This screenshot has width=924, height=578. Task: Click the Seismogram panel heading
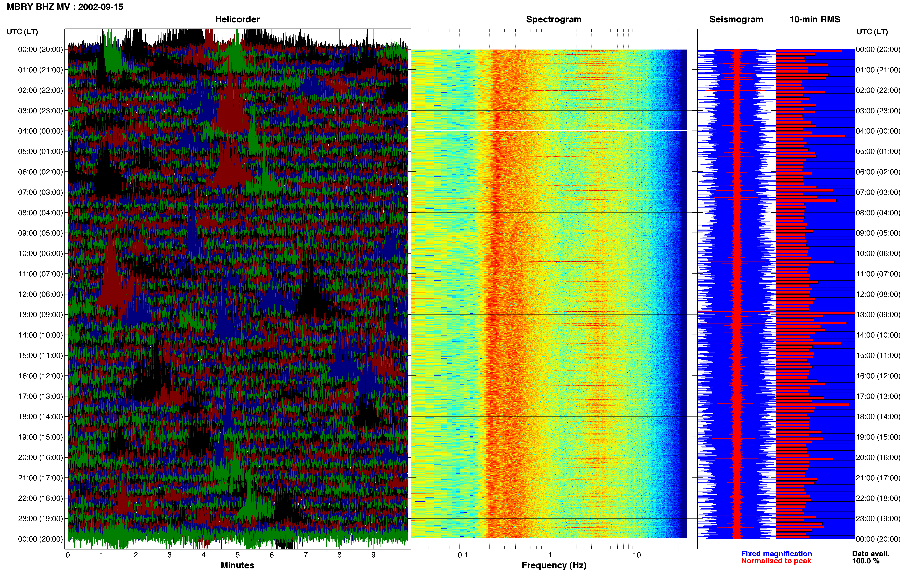[736, 20]
